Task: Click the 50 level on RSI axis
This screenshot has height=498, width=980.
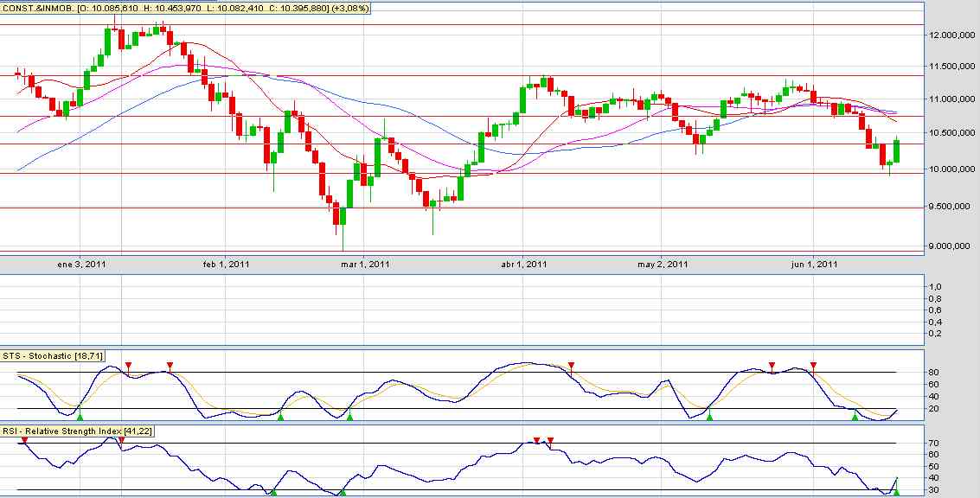Action: tap(932, 466)
